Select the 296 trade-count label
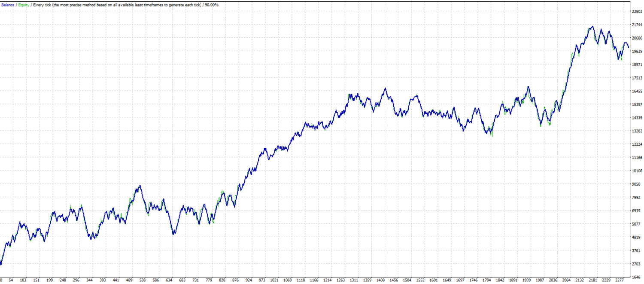The image size is (644, 284). (x=76, y=280)
